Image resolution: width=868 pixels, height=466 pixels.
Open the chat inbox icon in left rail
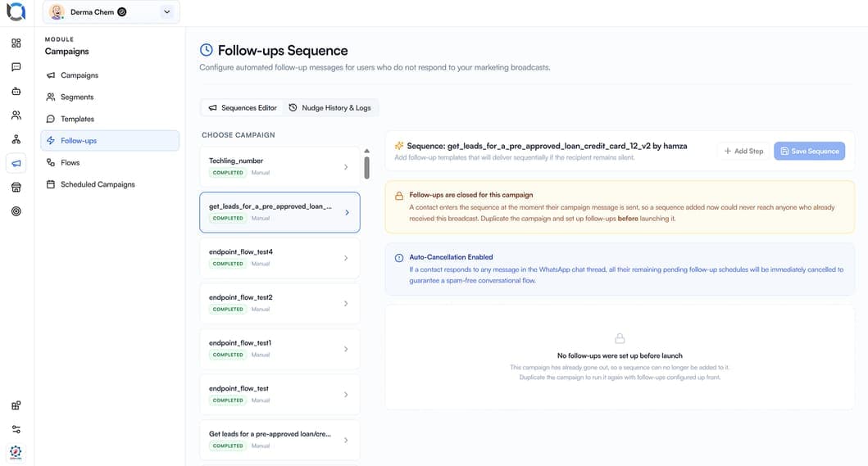pos(16,67)
